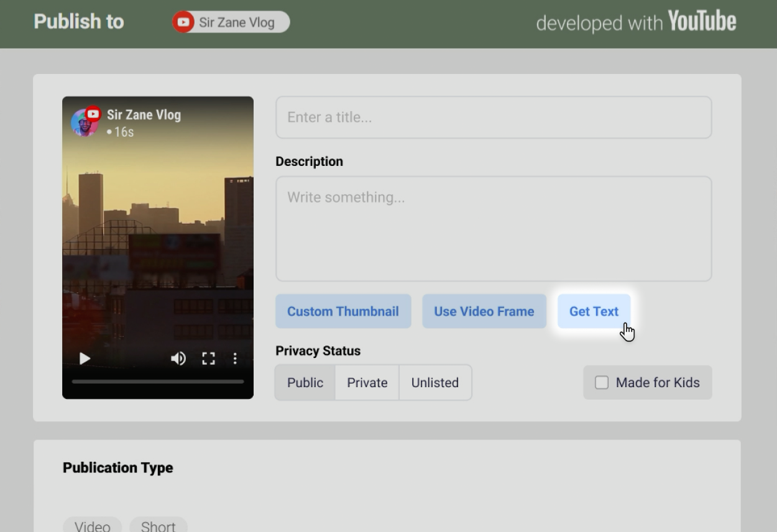777x532 pixels.
Task: Open the video player's three-dot menu
Action: coord(235,359)
